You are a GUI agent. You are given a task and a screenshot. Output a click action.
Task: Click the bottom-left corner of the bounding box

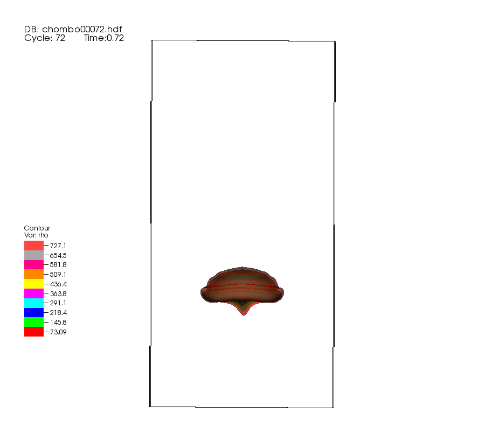click(150, 406)
